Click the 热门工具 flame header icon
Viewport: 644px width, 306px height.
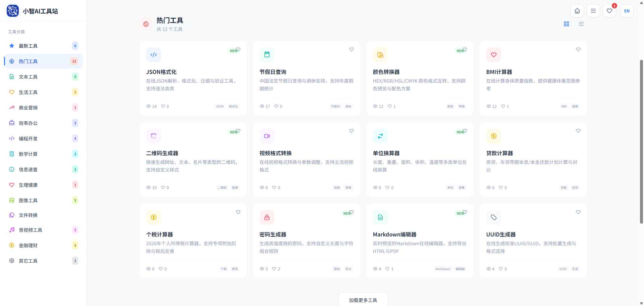146,24
